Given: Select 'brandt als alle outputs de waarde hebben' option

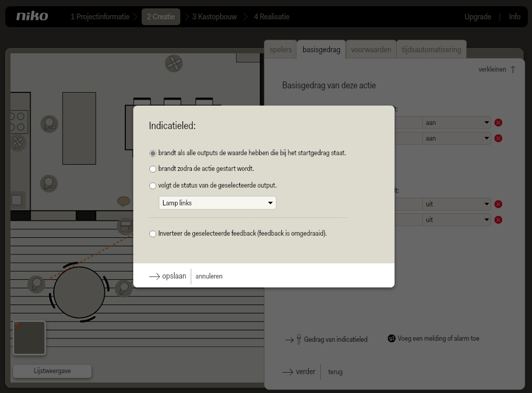Looking at the screenshot, I should 153,154.
